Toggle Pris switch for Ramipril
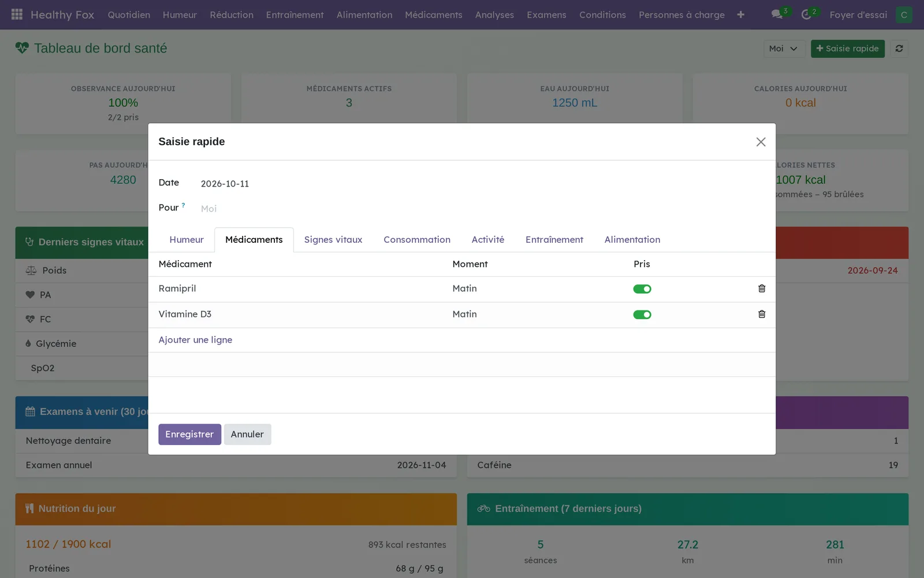 (x=642, y=289)
